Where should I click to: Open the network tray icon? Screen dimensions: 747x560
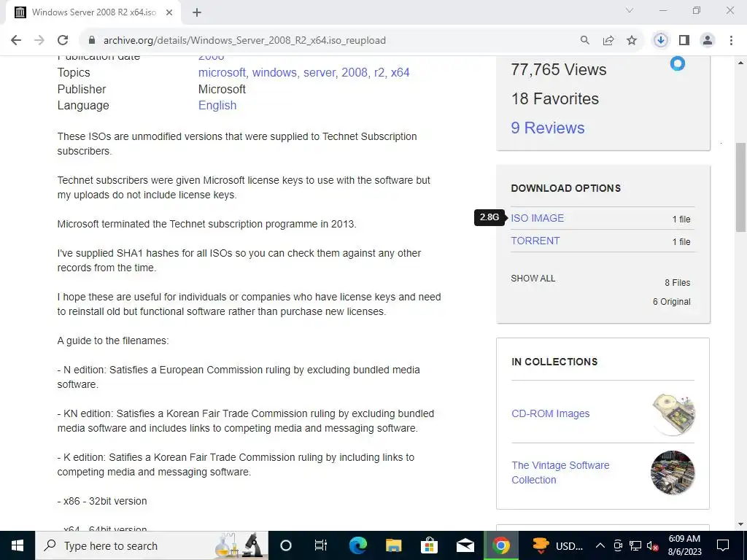click(x=635, y=545)
